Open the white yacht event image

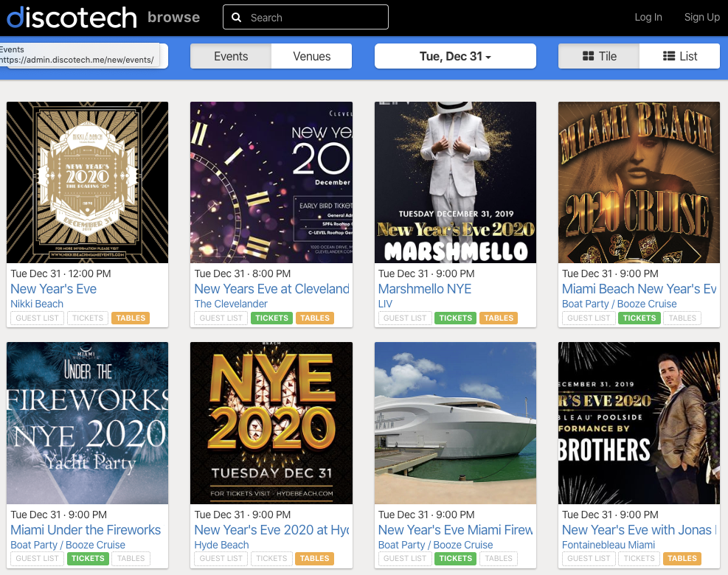(456, 423)
